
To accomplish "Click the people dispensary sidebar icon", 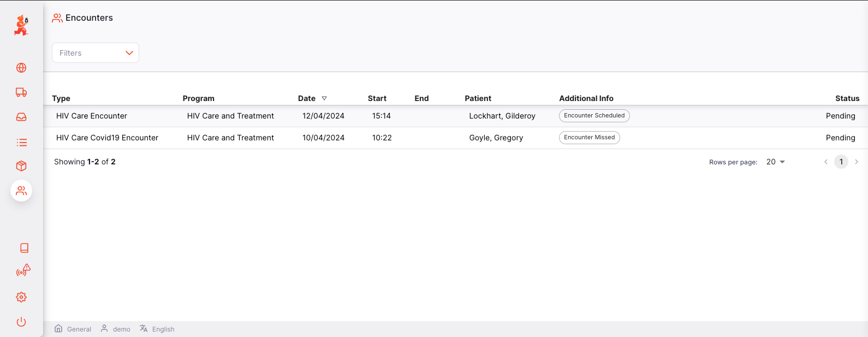I will pyautogui.click(x=21, y=191).
